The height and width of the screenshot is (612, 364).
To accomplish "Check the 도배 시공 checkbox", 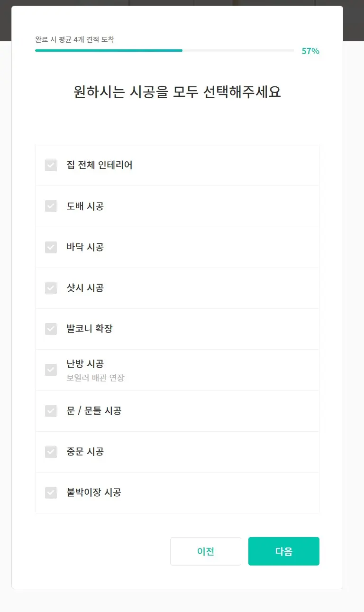I will point(51,206).
